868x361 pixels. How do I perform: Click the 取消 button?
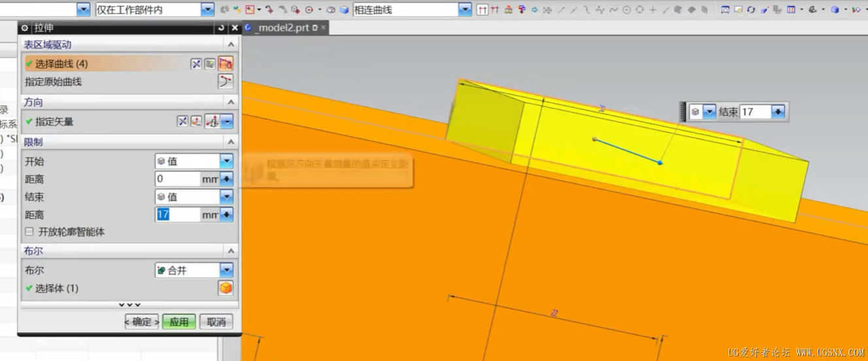217,322
